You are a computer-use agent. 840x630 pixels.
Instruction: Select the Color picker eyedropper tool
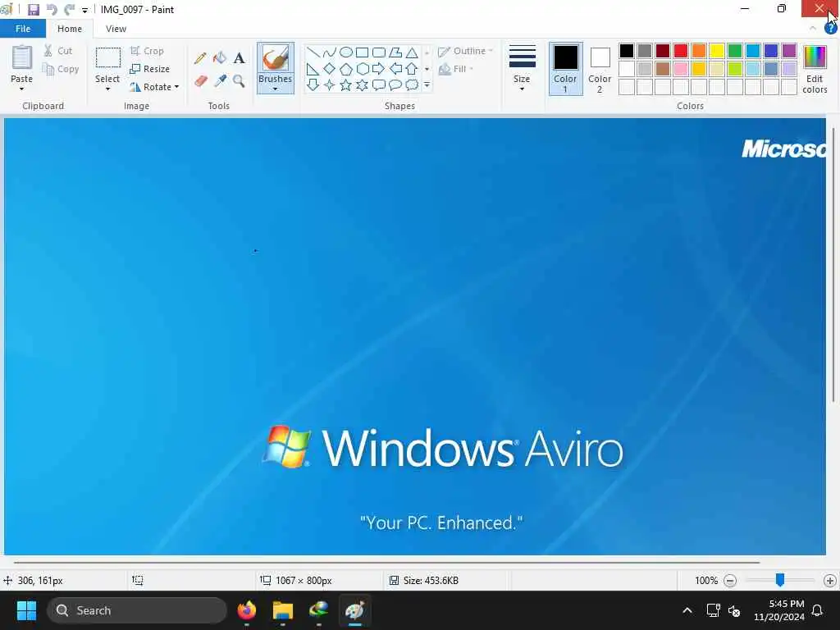pos(220,81)
